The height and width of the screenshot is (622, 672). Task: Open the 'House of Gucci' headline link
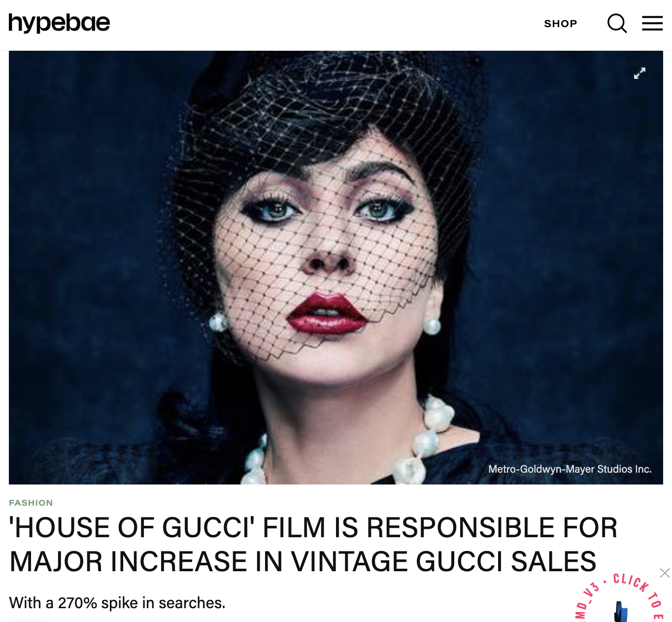[313, 545]
